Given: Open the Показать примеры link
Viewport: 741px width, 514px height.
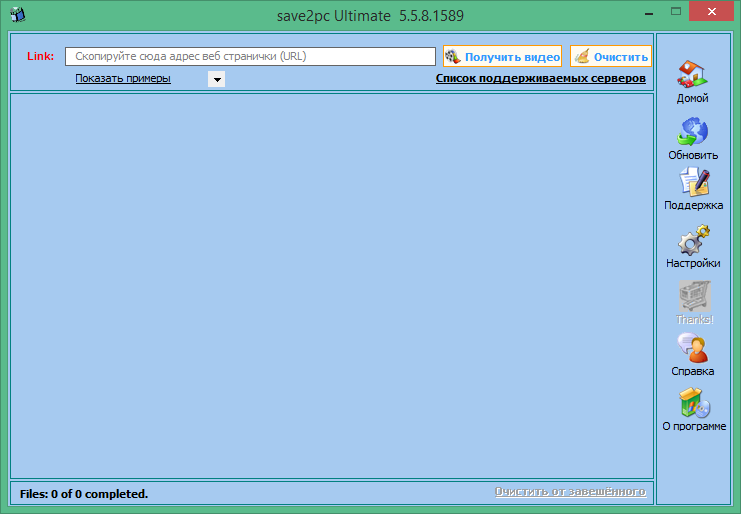Looking at the screenshot, I should (123, 78).
